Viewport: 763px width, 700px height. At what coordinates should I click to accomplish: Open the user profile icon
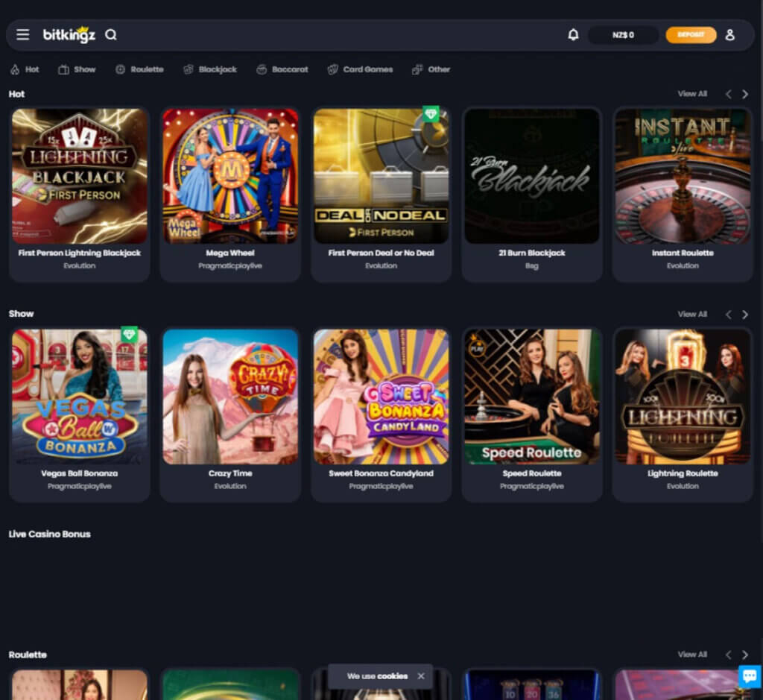click(x=729, y=34)
